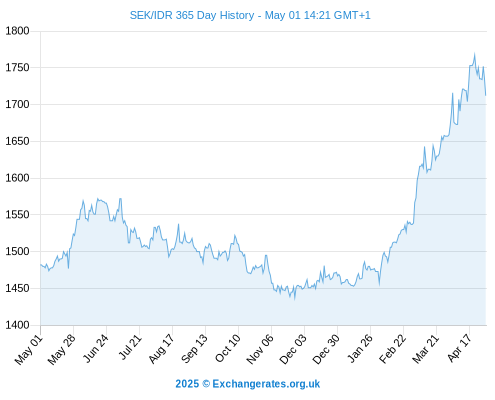The image size is (495, 400).
Task: Select the Jun 24 x-axis date label
Action: tap(96, 349)
